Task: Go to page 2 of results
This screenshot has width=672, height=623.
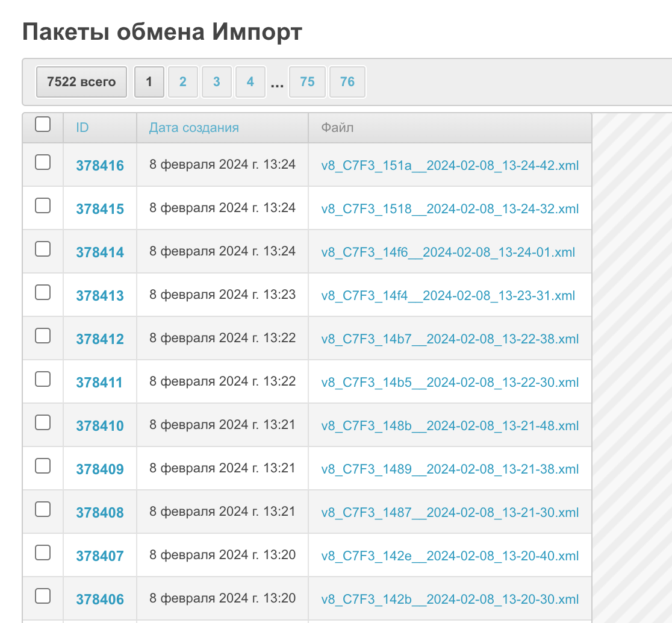Action: click(x=183, y=82)
